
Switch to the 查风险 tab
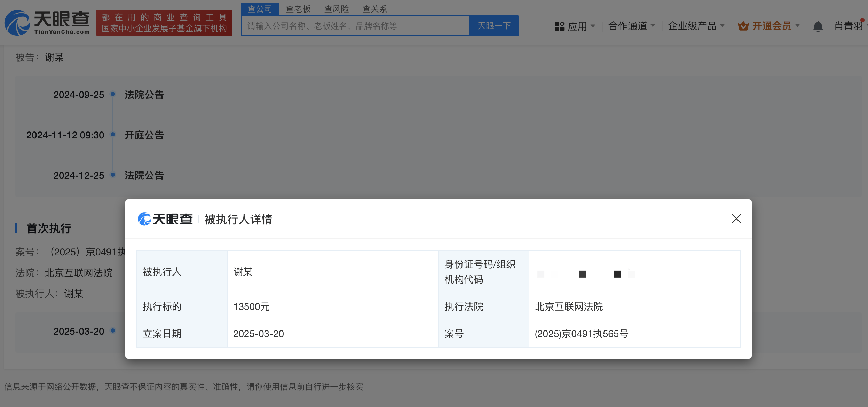click(x=337, y=9)
